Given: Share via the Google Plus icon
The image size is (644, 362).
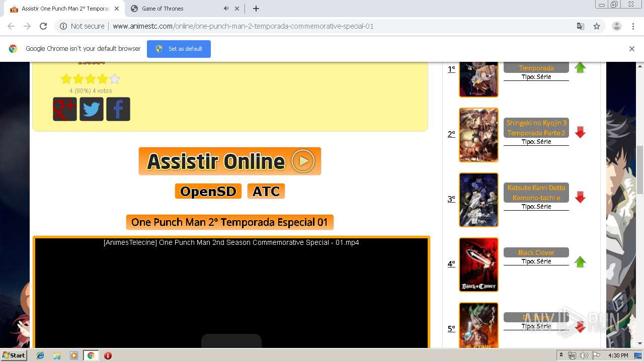Looking at the screenshot, I should tap(65, 109).
